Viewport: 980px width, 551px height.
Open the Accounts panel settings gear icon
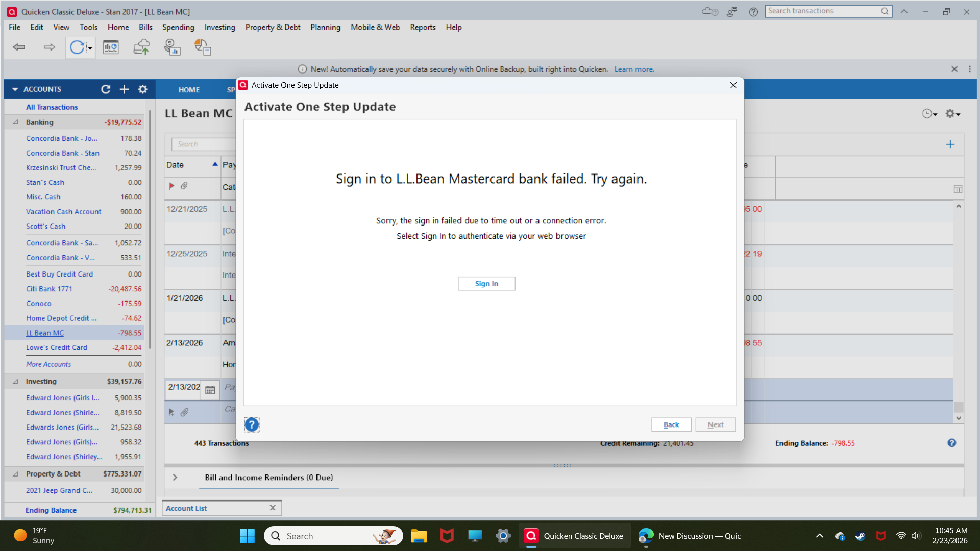(x=142, y=89)
